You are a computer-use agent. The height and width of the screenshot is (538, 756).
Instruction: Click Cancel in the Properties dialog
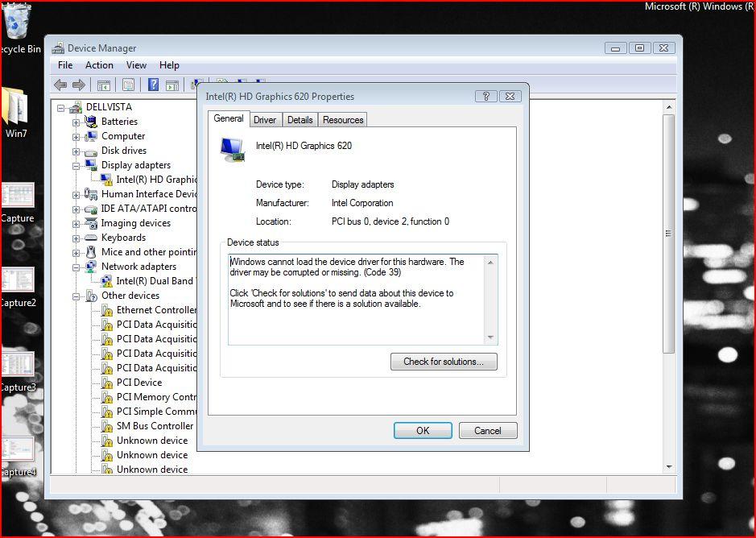point(488,430)
